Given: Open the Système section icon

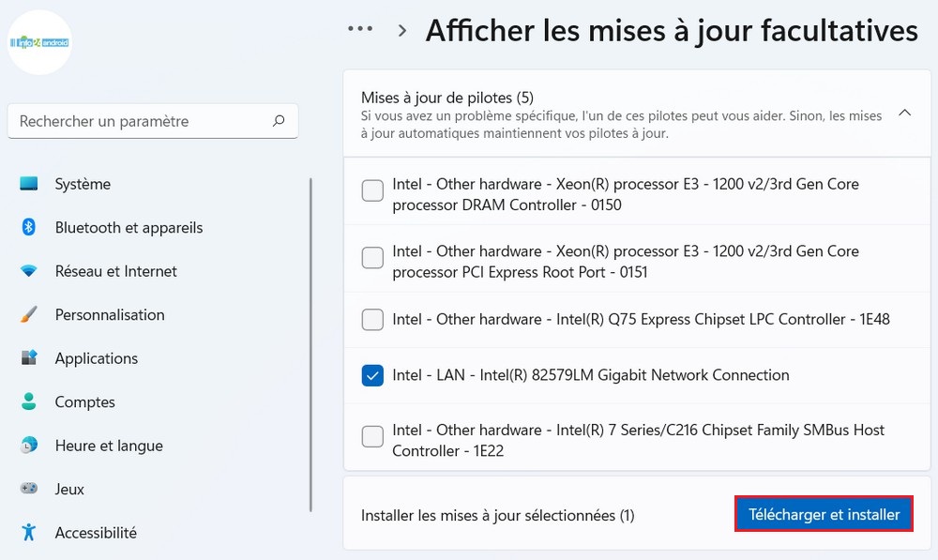Looking at the screenshot, I should click(x=29, y=184).
